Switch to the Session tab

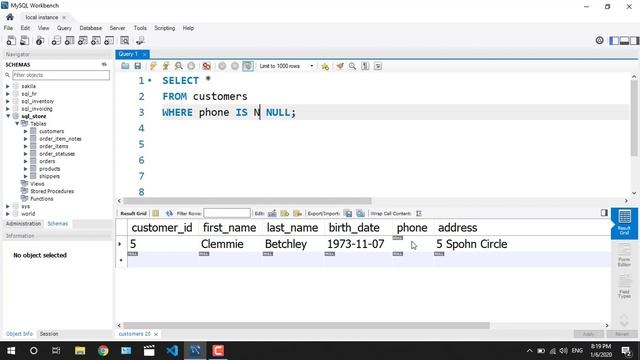pyautogui.click(x=49, y=334)
